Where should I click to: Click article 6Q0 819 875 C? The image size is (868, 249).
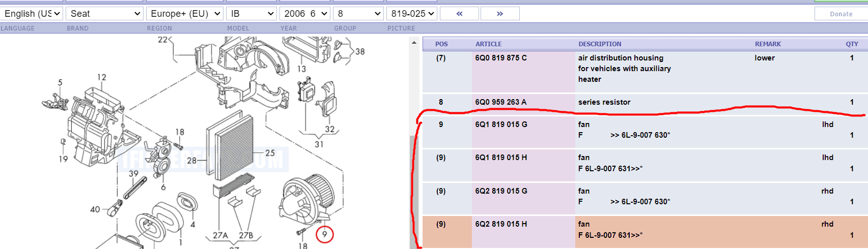pyautogui.click(x=501, y=58)
